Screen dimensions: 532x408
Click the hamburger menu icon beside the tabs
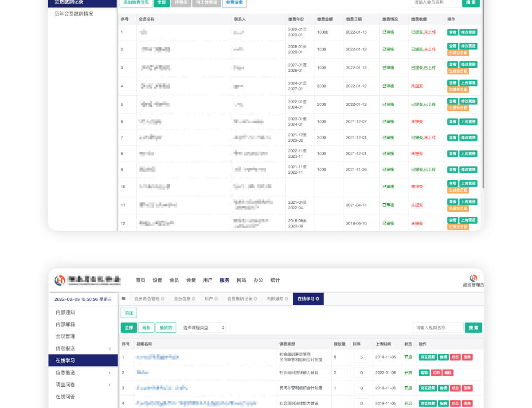tap(124, 299)
